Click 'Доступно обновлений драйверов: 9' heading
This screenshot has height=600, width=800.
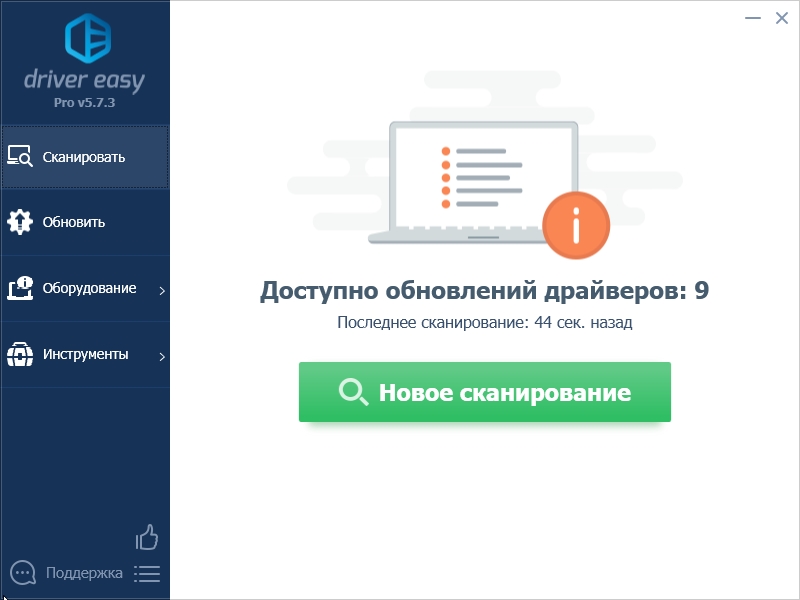[x=485, y=291]
